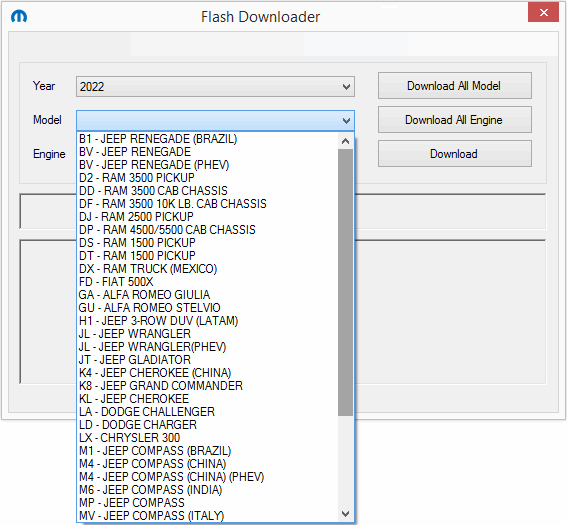
Task: Select KL - JEEP CHEROKEE
Action: [208, 399]
